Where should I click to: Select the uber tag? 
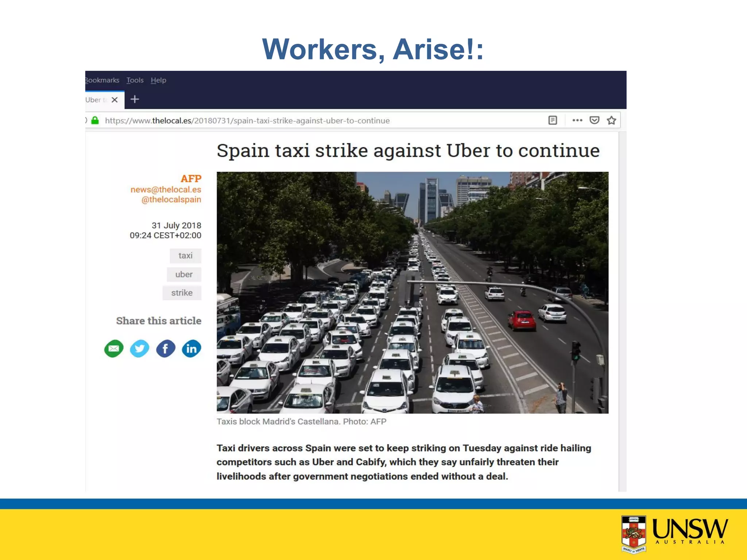pos(184,275)
